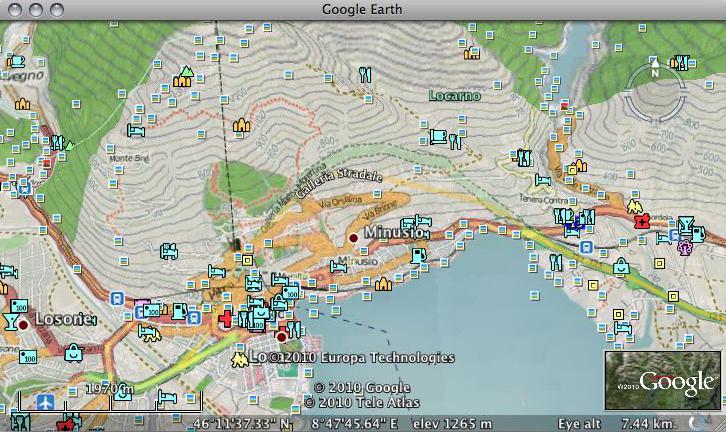The height and width of the screenshot is (432, 726).
Task: Click the restaurant icon on the lakeshore peninsula
Action: coord(556,263)
